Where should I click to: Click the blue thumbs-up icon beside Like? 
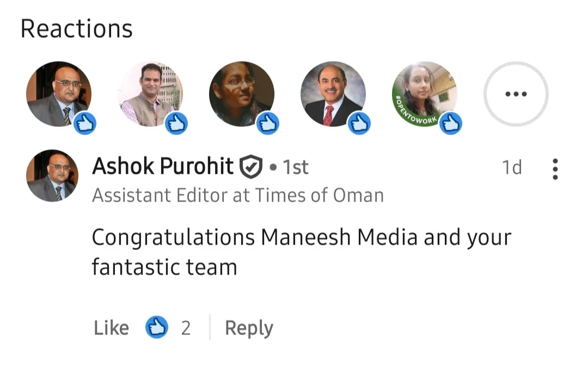click(157, 328)
